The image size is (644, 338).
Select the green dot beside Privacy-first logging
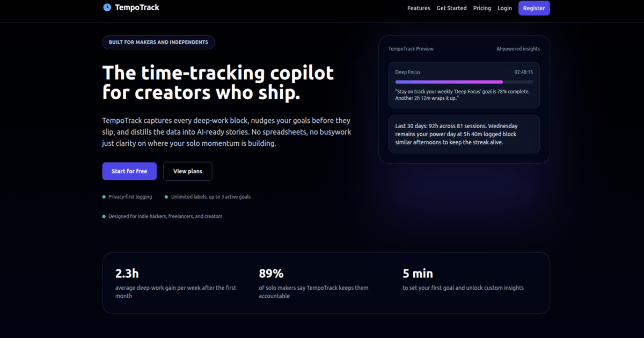(104, 196)
